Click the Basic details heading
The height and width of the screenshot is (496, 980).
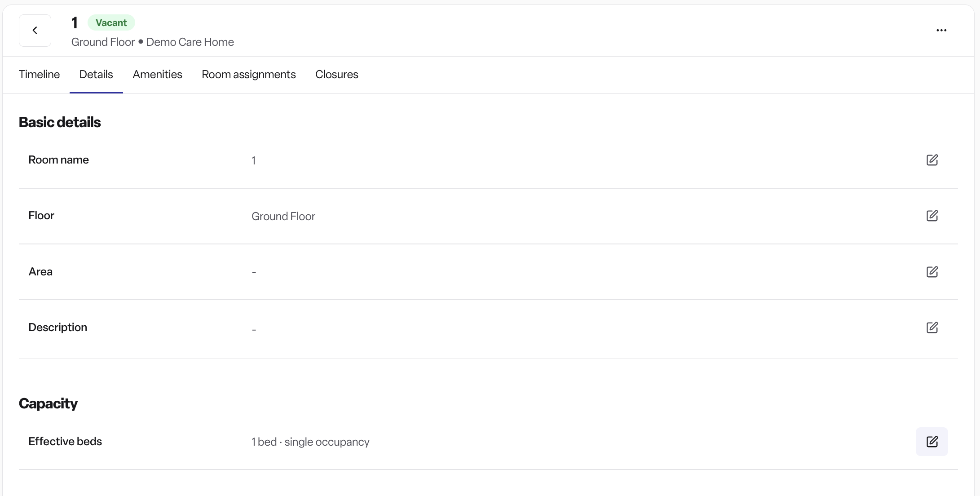click(x=60, y=122)
